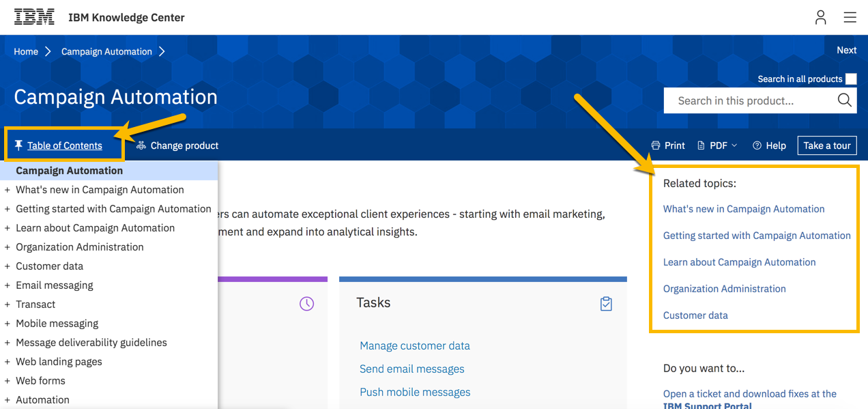Open Push mobile messages task link
The width and height of the screenshot is (868, 409).
coord(415,392)
